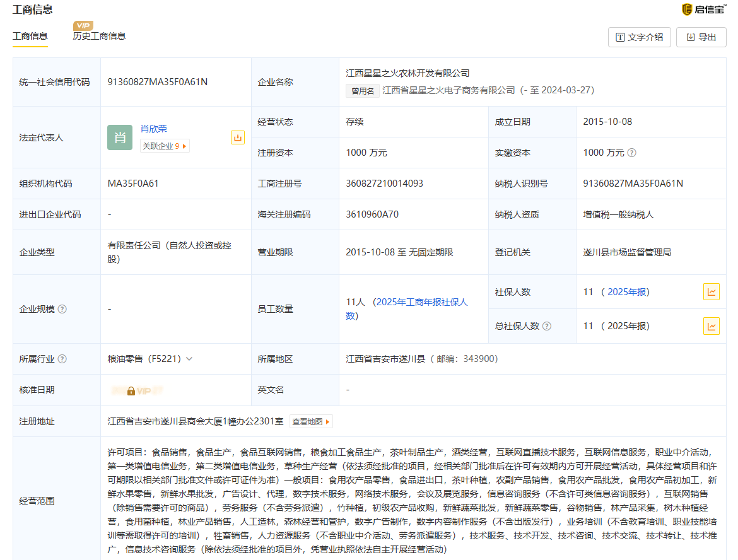Click the help icon next to 实缴资本
Viewport: 738px width, 560px height.
click(x=631, y=153)
